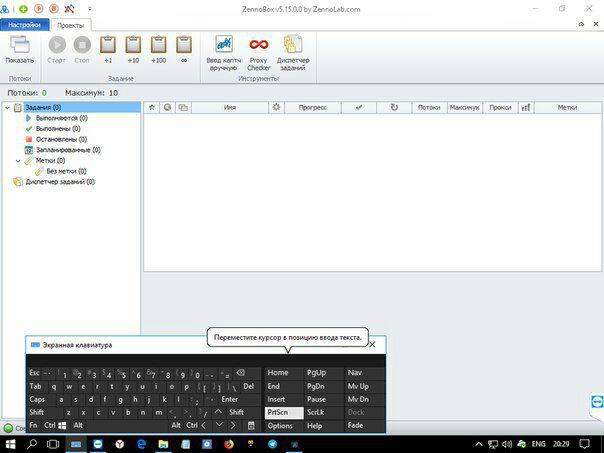Switch to the Настройки tab
The width and height of the screenshot is (604, 453).
pyautogui.click(x=24, y=23)
